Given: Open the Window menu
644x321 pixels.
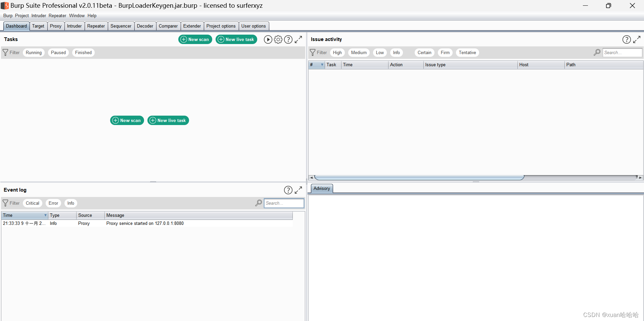Looking at the screenshot, I should 77,16.
